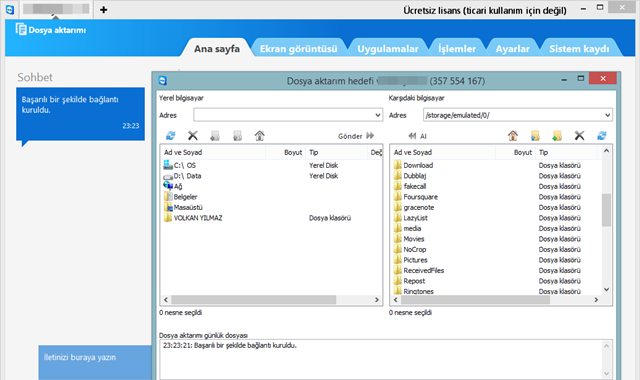Select the VOLKAN YILMAZ folder
This screenshot has width=640, height=380.
(x=193, y=218)
